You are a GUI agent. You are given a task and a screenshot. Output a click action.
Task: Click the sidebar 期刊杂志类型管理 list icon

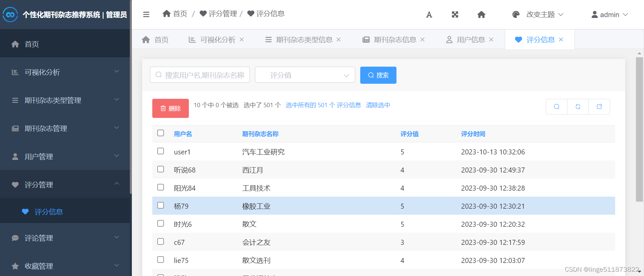[x=15, y=100]
